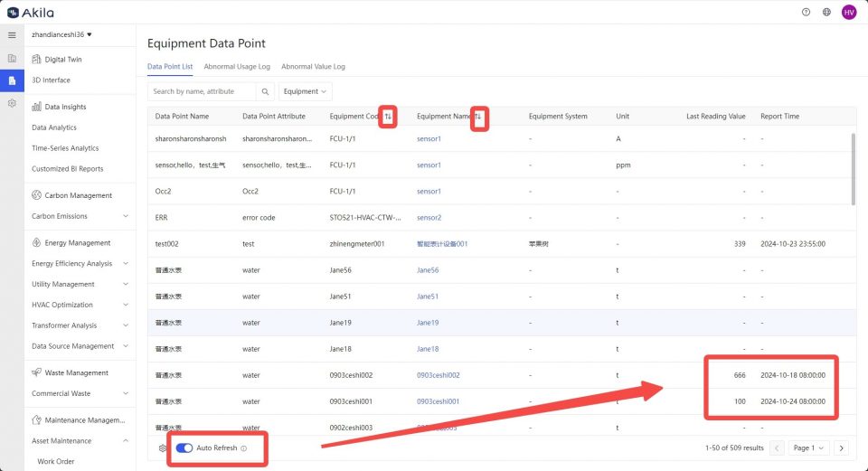Expand Transformer Analysis menu
The image size is (868, 471).
pos(126,325)
